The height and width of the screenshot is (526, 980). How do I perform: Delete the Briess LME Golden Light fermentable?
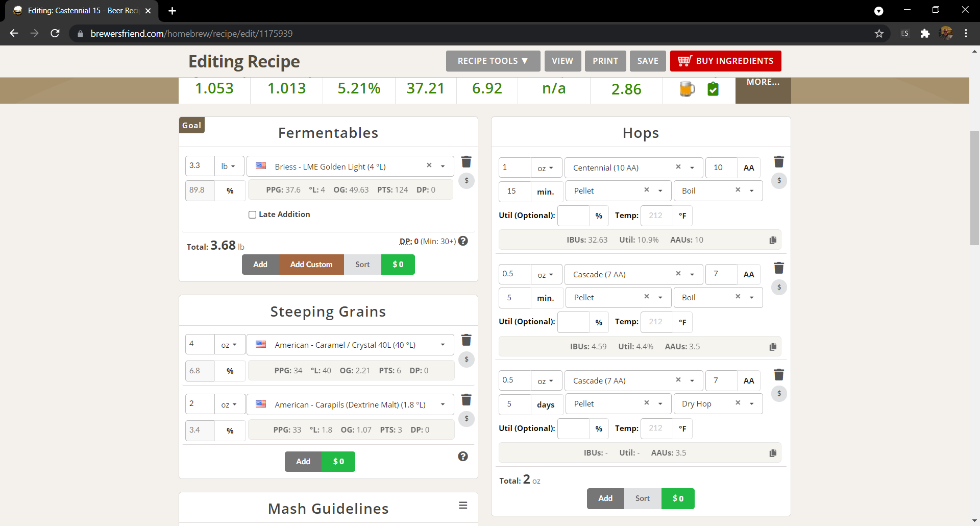pyautogui.click(x=466, y=162)
